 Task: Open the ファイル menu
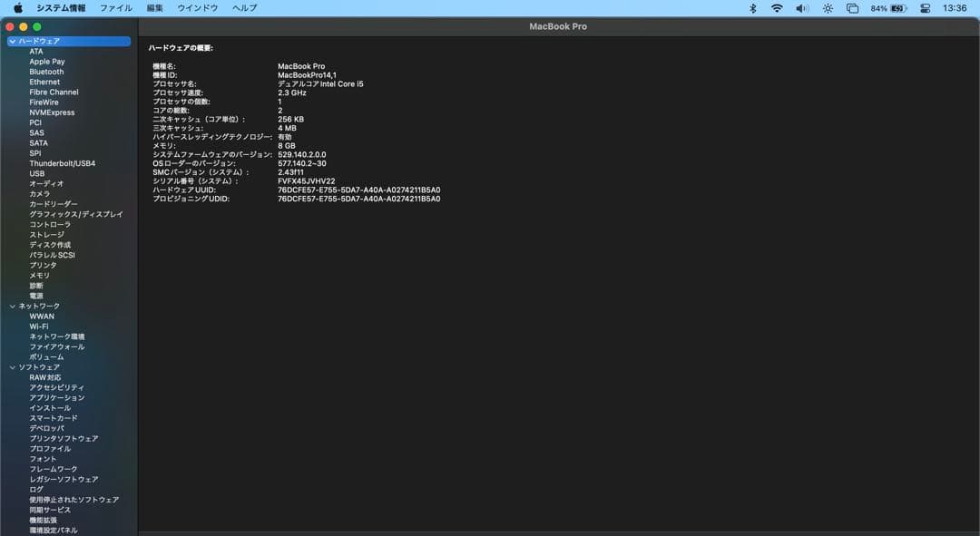[x=115, y=8]
